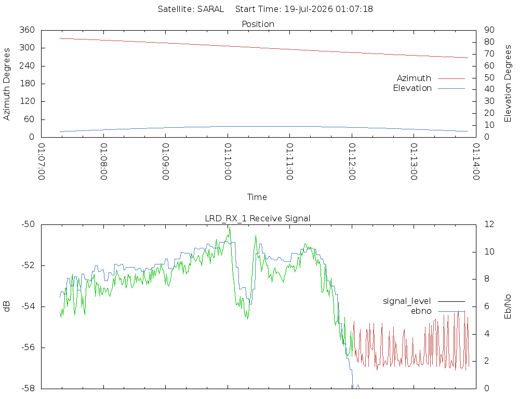Click the '240' azimuth axis value
The height and width of the screenshot is (399, 532).
(27, 65)
